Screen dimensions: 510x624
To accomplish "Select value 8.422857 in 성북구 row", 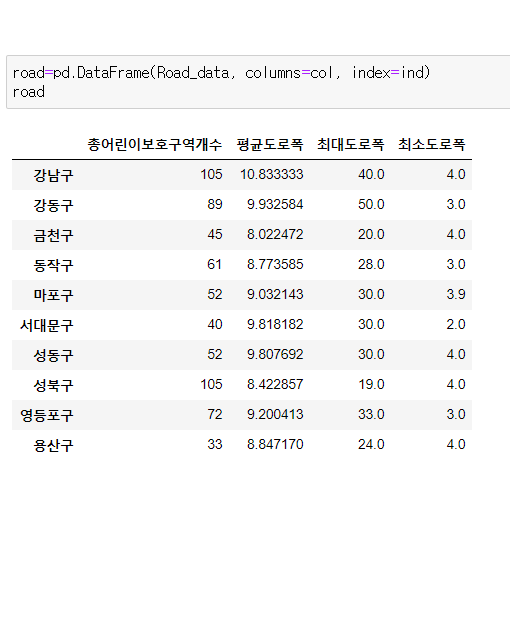I will (x=275, y=384).
